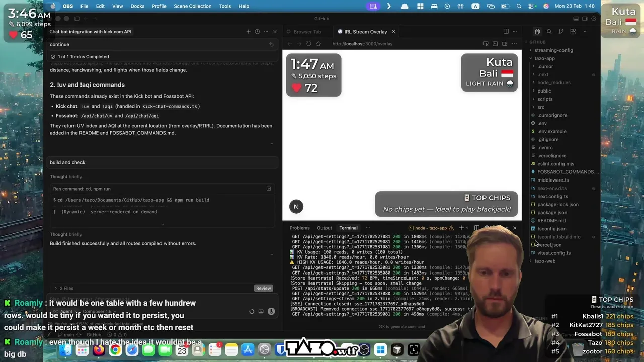Expand the node_modules folder
The height and width of the screenshot is (362, 644).
point(553,82)
